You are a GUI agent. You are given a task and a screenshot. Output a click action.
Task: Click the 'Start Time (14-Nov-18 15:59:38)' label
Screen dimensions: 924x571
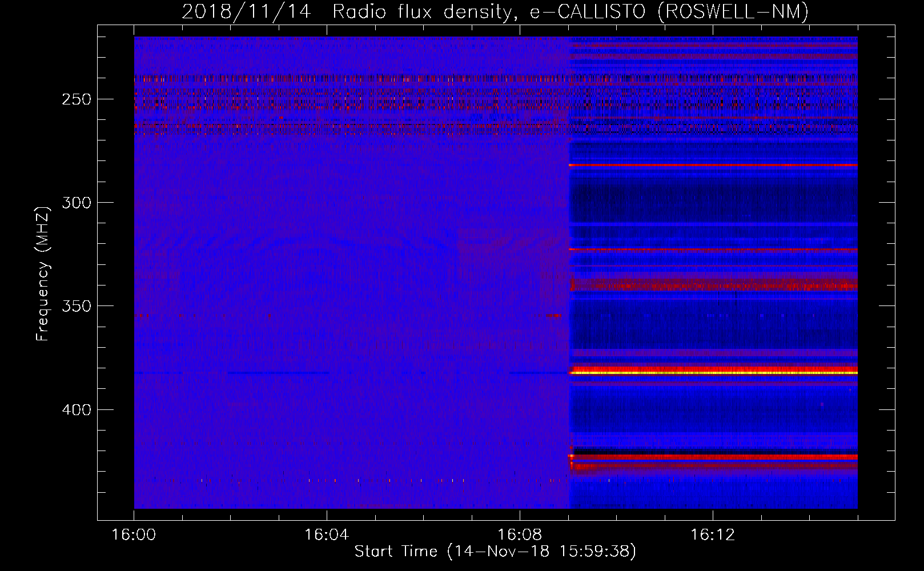495,552
